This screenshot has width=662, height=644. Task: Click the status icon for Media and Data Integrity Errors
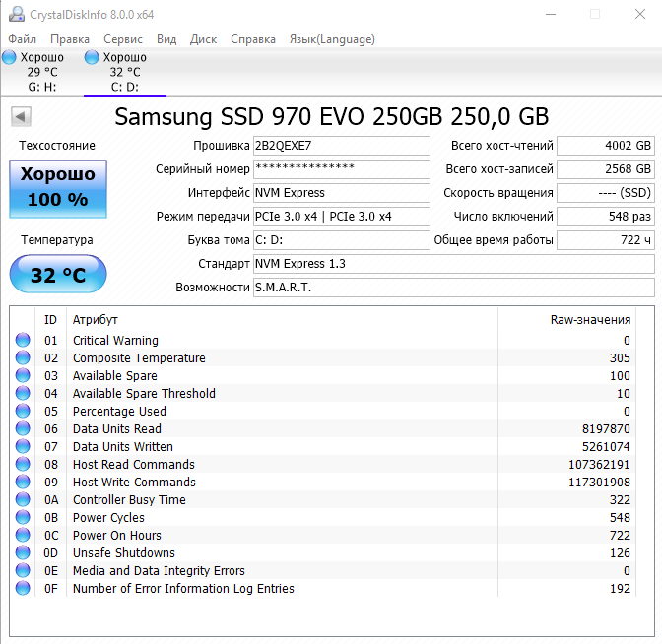click(23, 570)
